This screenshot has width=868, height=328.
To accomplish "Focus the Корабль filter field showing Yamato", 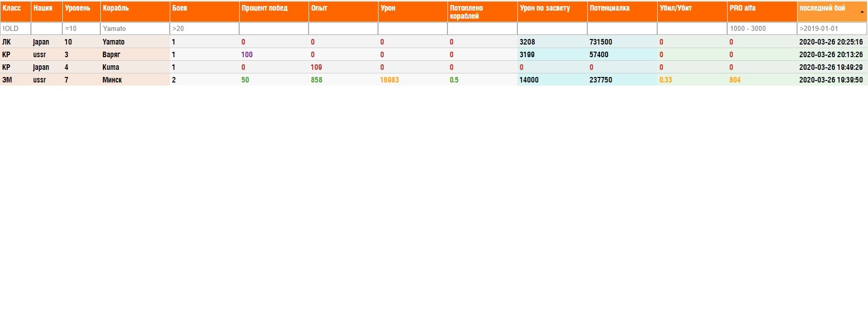I will tap(135, 29).
